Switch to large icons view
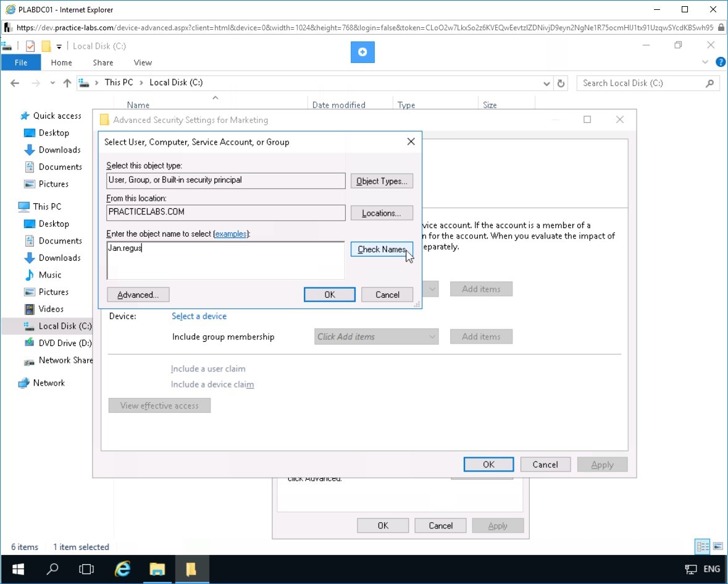The width and height of the screenshot is (728, 584). coord(718,546)
